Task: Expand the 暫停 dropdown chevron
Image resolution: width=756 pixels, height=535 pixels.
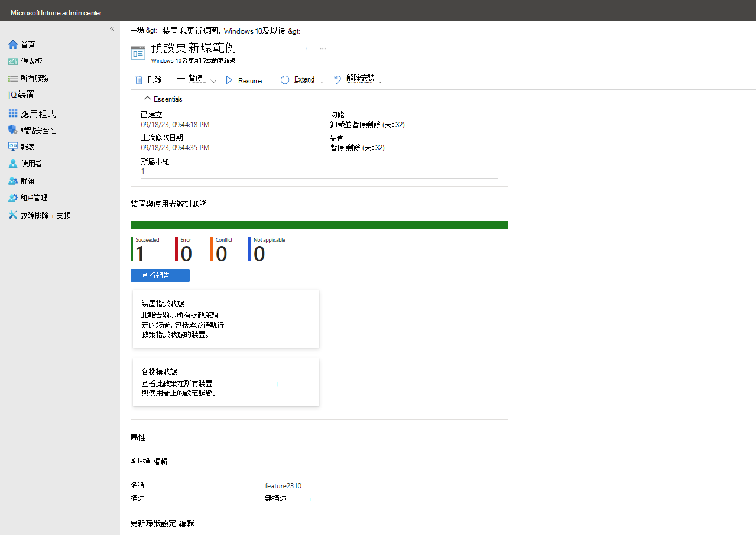Action: point(213,81)
